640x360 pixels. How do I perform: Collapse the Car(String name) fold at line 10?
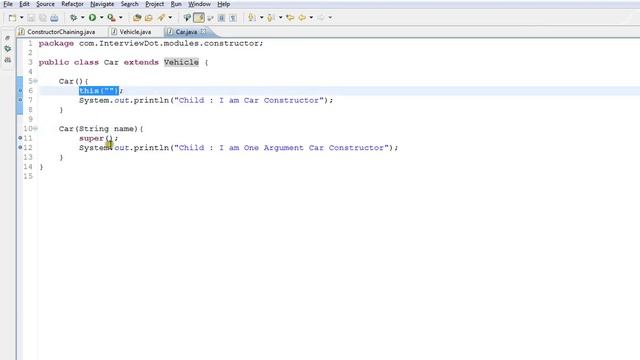[x=36, y=128]
